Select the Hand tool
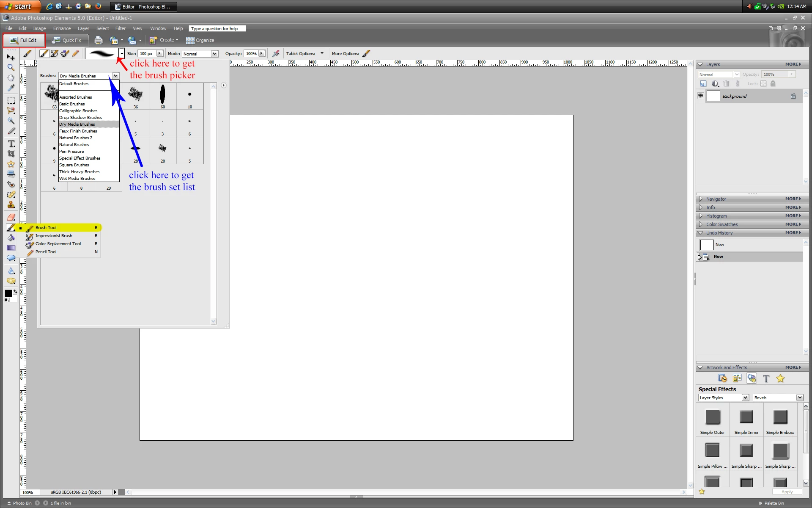The height and width of the screenshot is (508, 812). pyautogui.click(x=11, y=77)
